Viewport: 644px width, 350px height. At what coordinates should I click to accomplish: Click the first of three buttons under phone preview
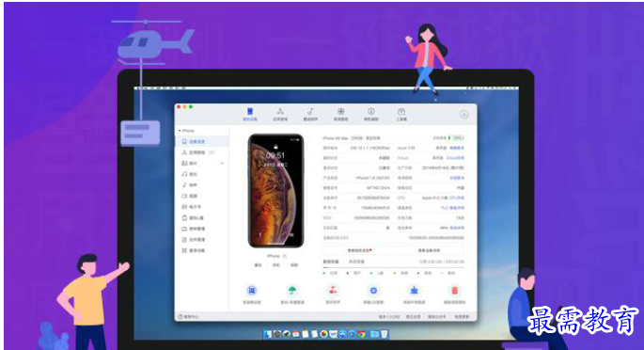click(x=258, y=265)
